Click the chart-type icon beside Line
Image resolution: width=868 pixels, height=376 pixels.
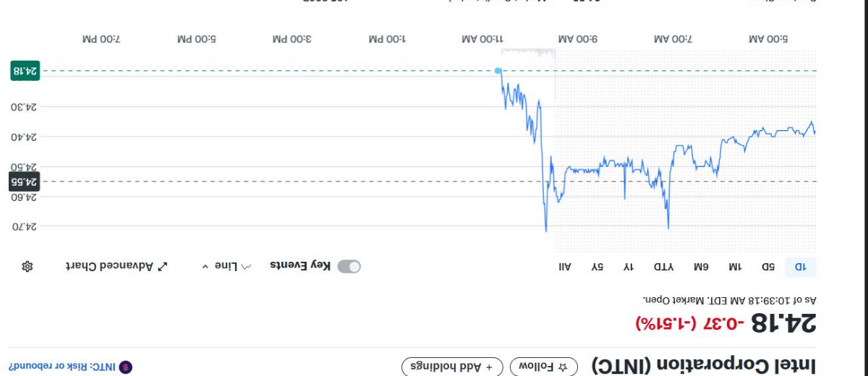[x=247, y=266]
